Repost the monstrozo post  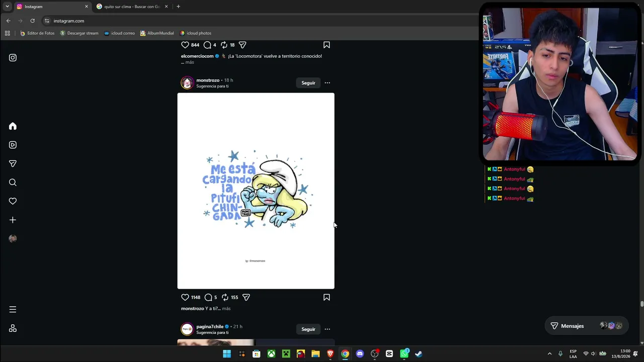pos(225,297)
